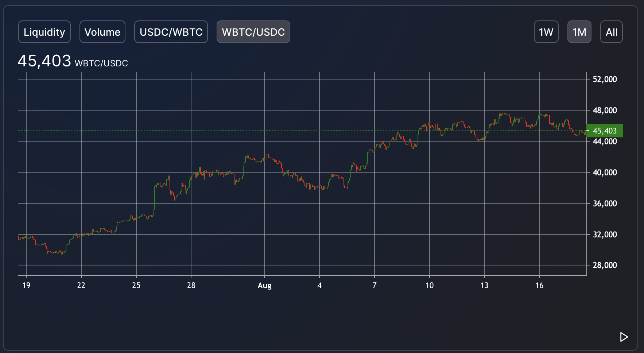Click the 28,000 price axis label
The width and height of the screenshot is (644, 353).
point(605,265)
